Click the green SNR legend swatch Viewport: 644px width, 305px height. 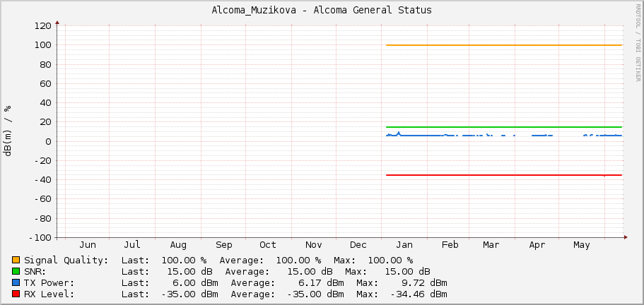click(x=16, y=271)
